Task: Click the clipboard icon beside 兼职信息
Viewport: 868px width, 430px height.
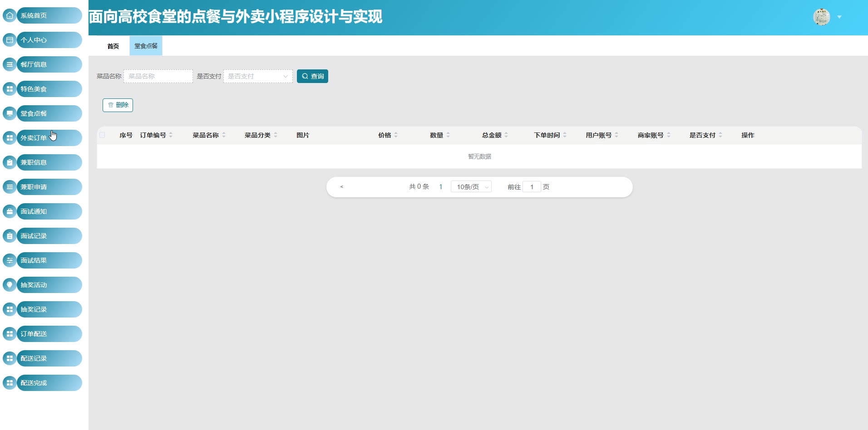Action: (x=10, y=162)
